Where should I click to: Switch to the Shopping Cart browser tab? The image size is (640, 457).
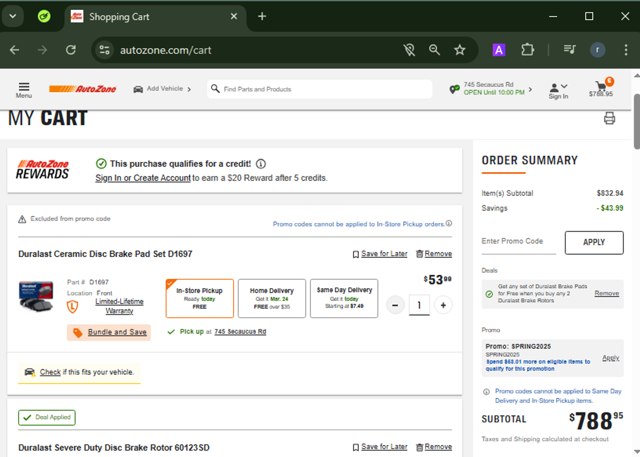click(x=150, y=16)
